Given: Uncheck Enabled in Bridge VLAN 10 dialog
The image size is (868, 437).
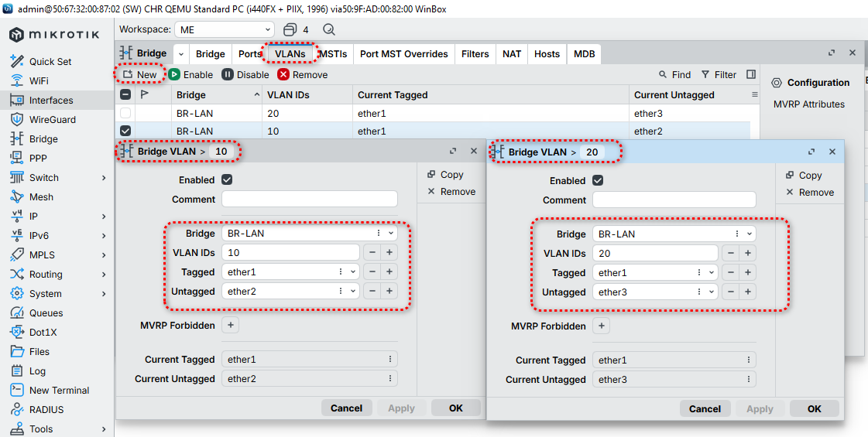Looking at the screenshot, I should [227, 179].
